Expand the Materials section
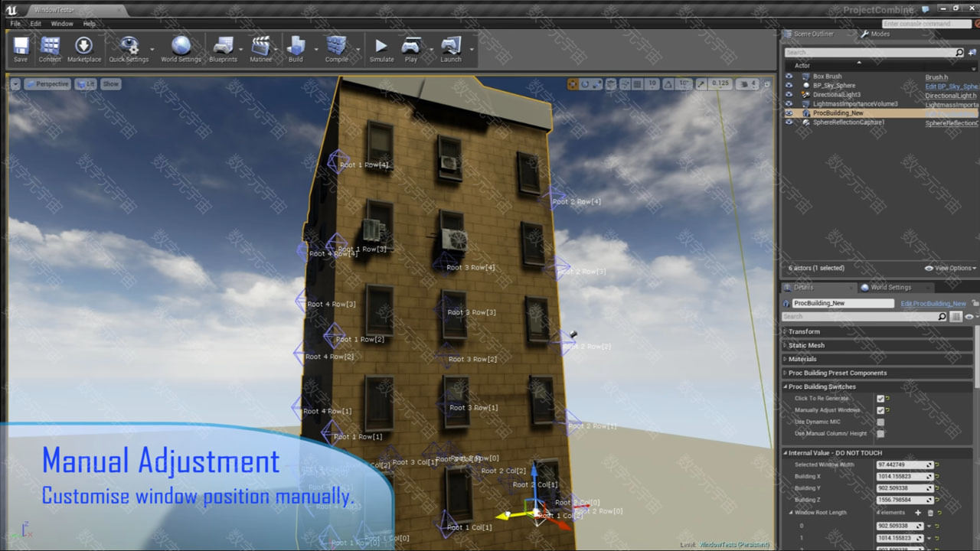Screen dimensions: 980x551 click(x=878, y=359)
